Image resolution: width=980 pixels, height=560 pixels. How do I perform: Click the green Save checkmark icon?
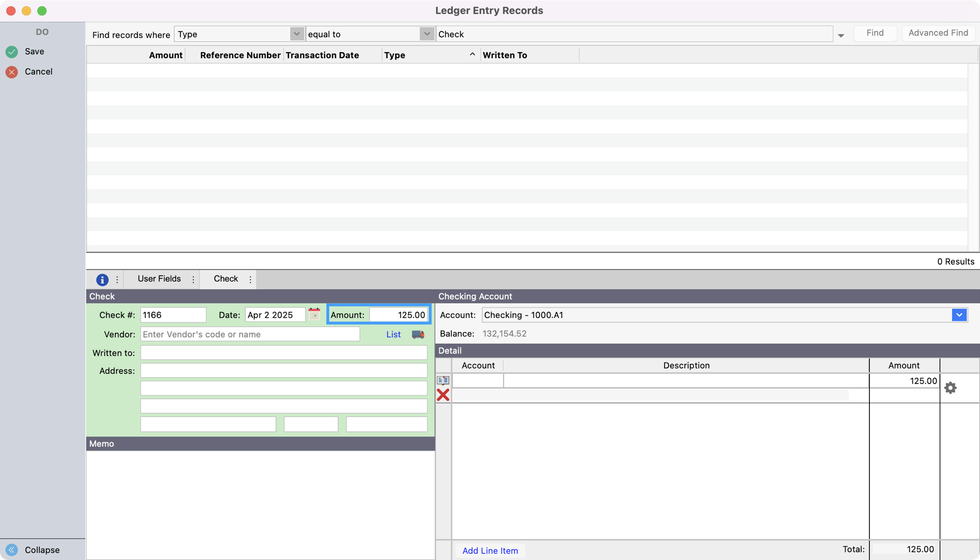pos(12,52)
